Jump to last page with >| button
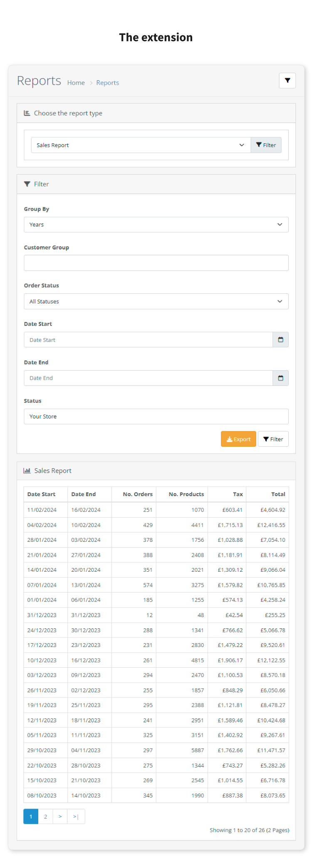 (x=76, y=816)
